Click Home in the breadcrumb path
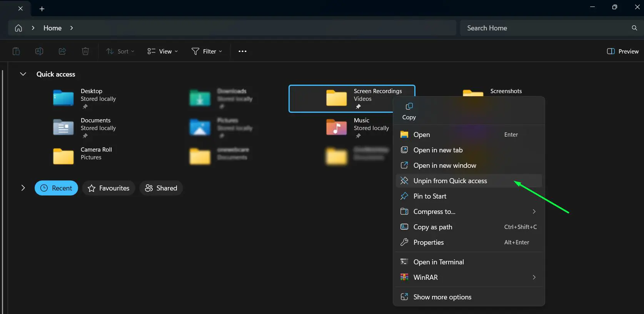Image resolution: width=644 pixels, height=314 pixels. coord(52,28)
